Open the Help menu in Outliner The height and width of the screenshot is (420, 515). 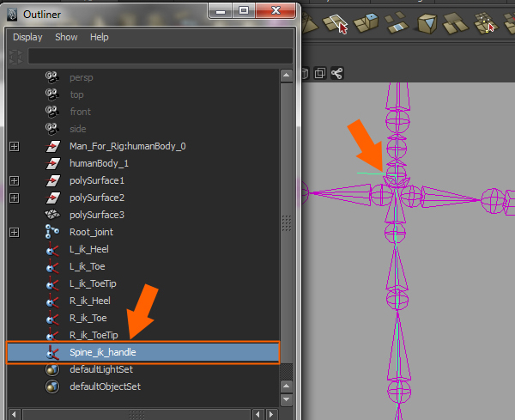point(100,37)
